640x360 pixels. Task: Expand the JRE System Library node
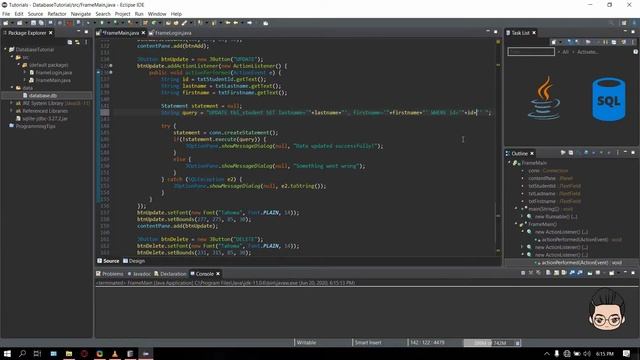pos(11,103)
